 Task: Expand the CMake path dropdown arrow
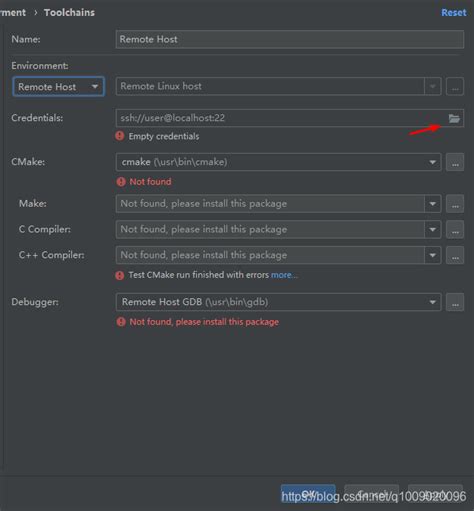(x=432, y=162)
